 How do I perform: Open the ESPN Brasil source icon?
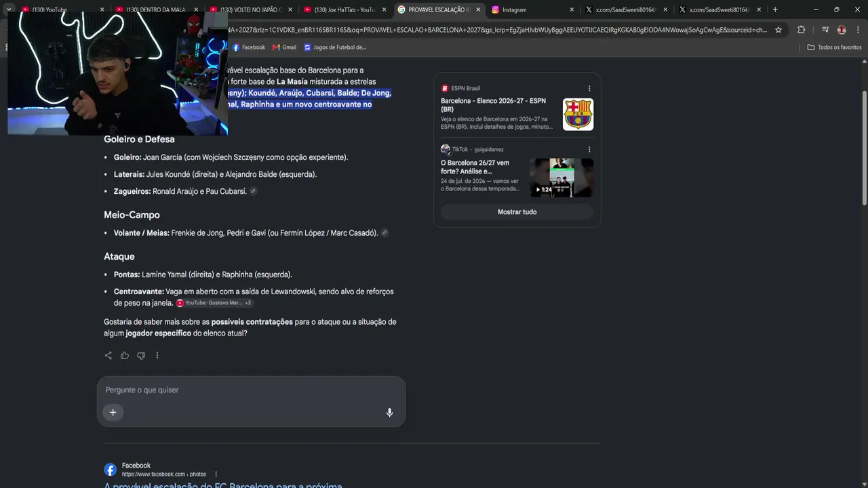445,88
